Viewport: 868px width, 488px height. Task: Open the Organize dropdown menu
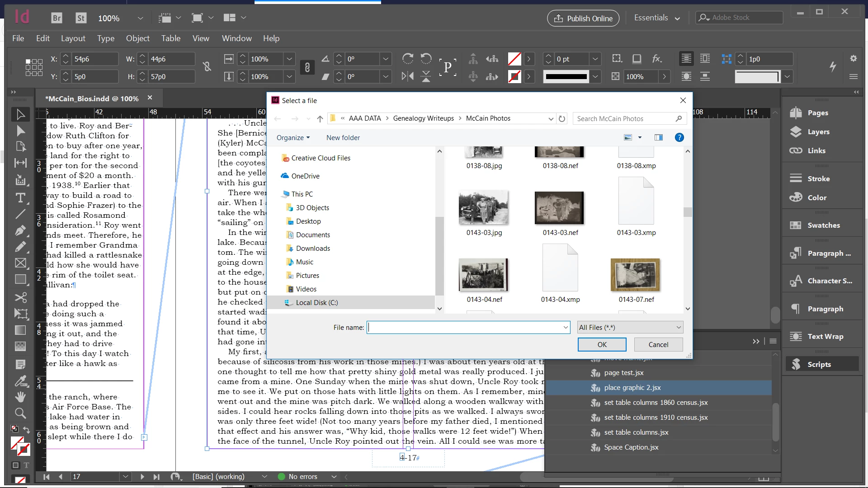(293, 137)
